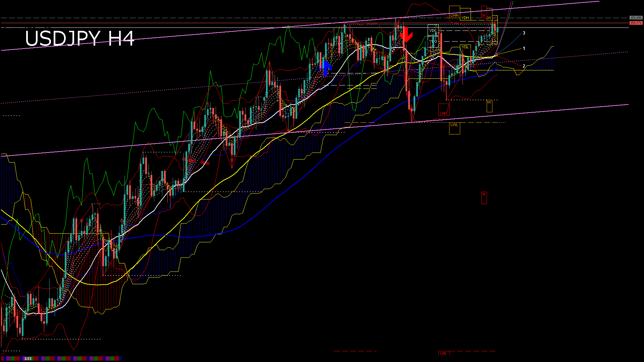
Task: Select the LWH level label box
Action: click(454, 15)
